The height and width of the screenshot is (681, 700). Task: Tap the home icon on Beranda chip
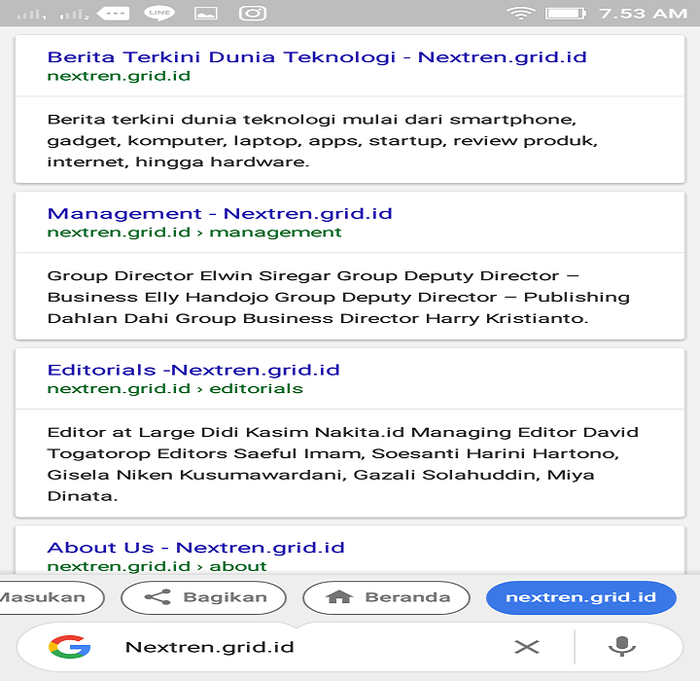point(339,597)
